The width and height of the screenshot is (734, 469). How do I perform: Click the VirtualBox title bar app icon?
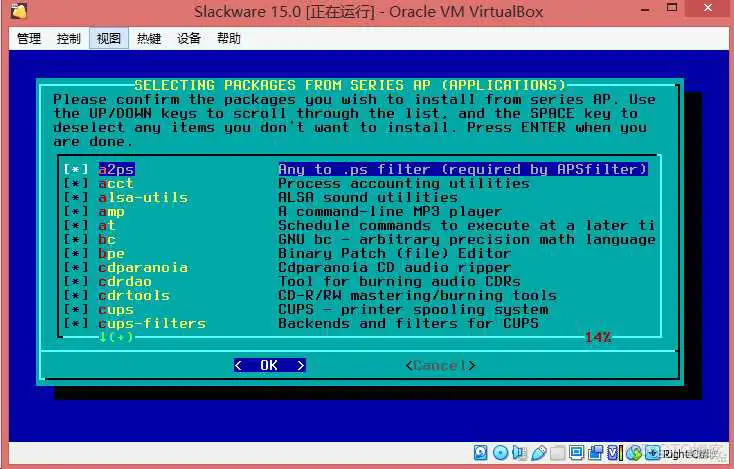tap(19, 10)
